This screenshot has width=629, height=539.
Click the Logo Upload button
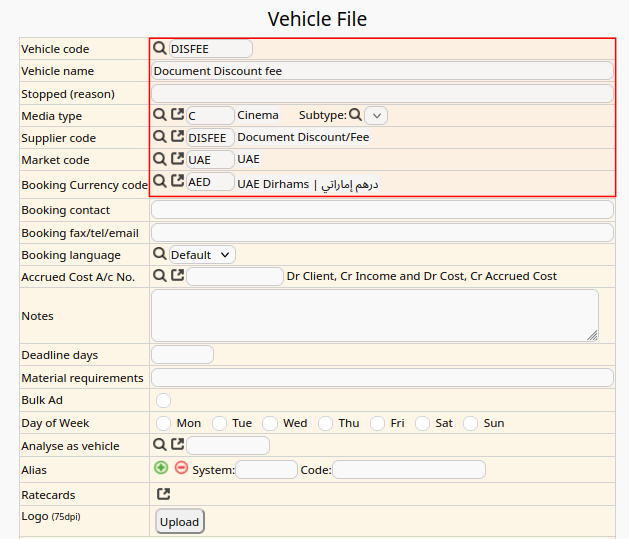pos(180,522)
